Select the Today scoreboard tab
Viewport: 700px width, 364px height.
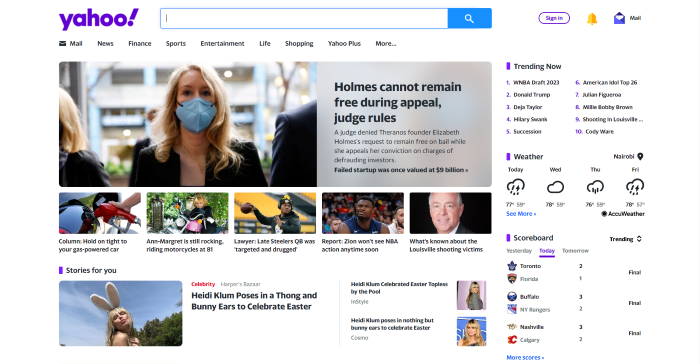point(547,251)
